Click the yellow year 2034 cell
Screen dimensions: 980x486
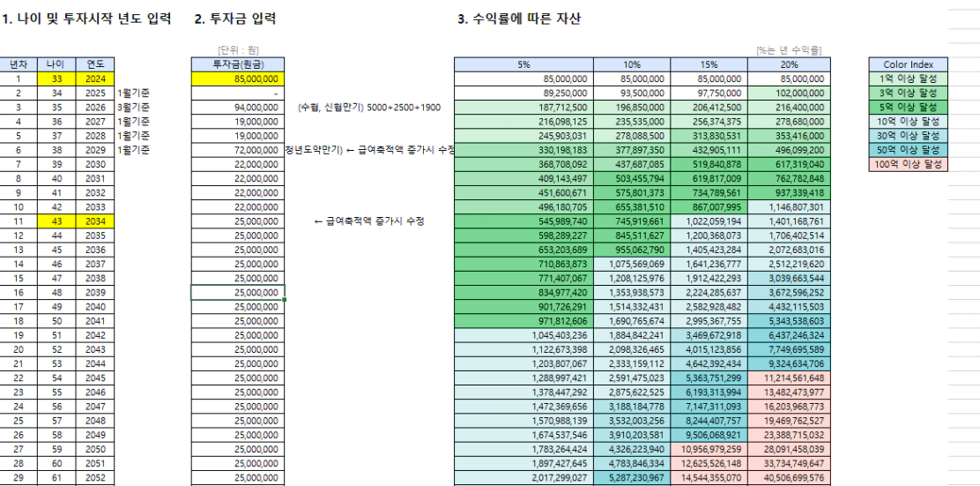95,221
